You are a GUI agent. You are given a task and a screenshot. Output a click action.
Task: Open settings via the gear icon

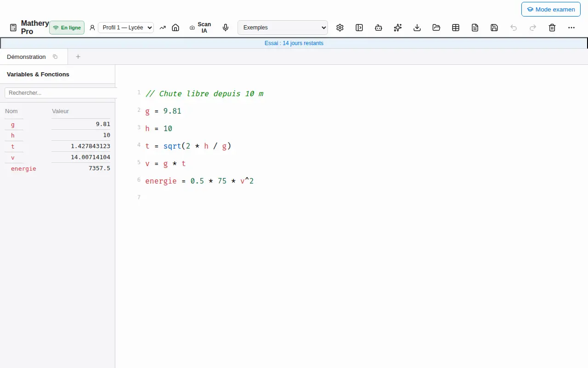tap(340, 28)
